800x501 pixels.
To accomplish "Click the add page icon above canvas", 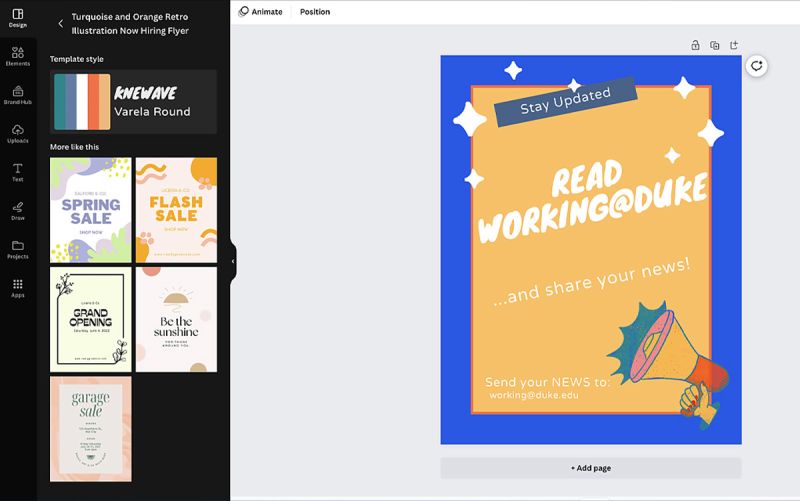I will (734, 45).
